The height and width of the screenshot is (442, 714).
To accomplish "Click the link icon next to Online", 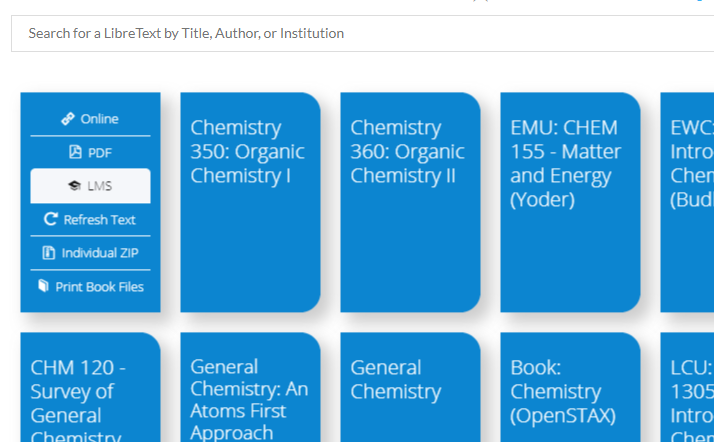I will tap(68, 119).
